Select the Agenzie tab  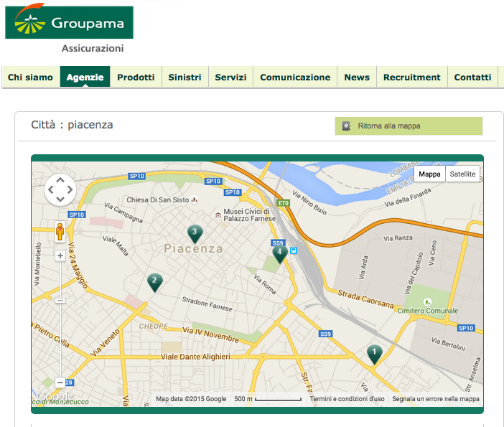tap(85, 77)
